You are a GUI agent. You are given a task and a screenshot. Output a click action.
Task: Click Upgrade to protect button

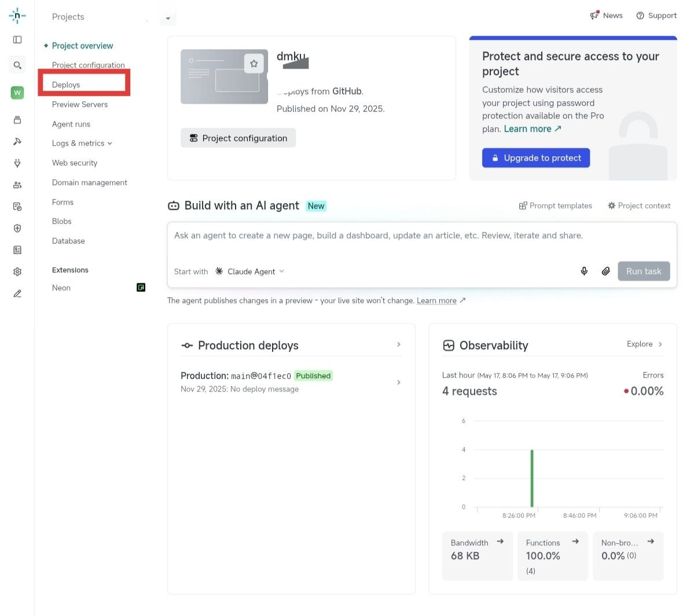tap(535, 158)
